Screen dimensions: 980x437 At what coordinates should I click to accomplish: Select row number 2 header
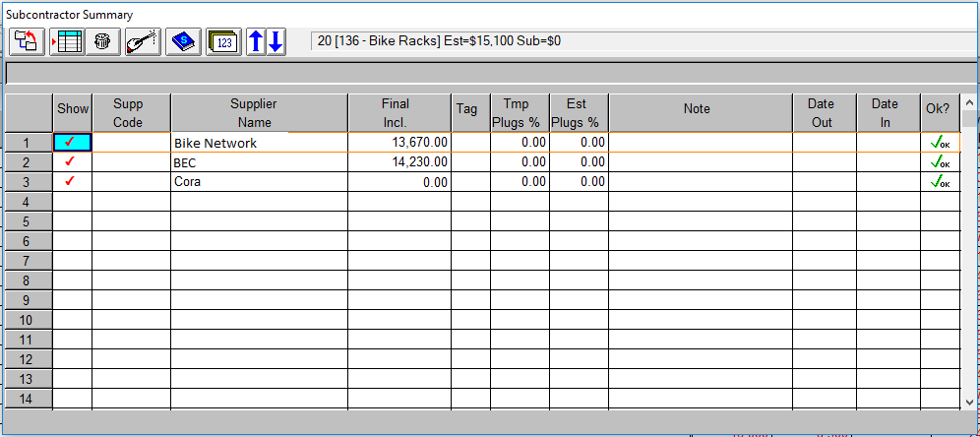tap(28, 162)
